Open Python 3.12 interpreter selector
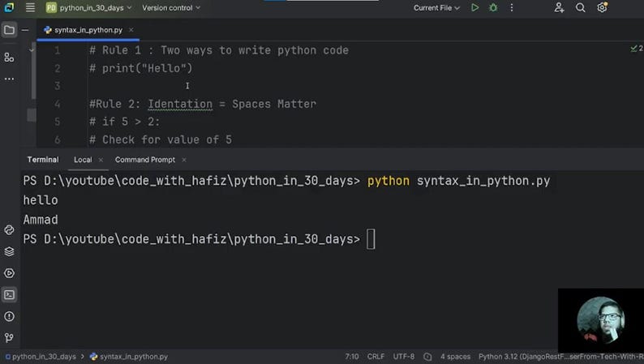 pyautogui.click(x=561, y=357)
